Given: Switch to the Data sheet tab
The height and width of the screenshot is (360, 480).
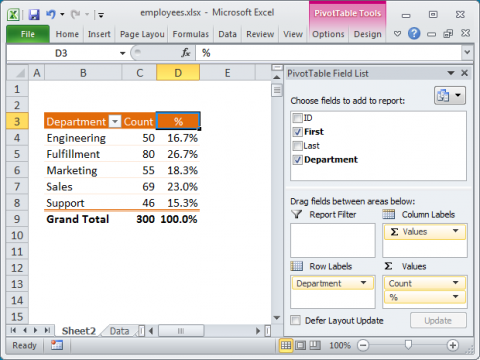Looking at the screenshot, I should [x=119, y=331].
